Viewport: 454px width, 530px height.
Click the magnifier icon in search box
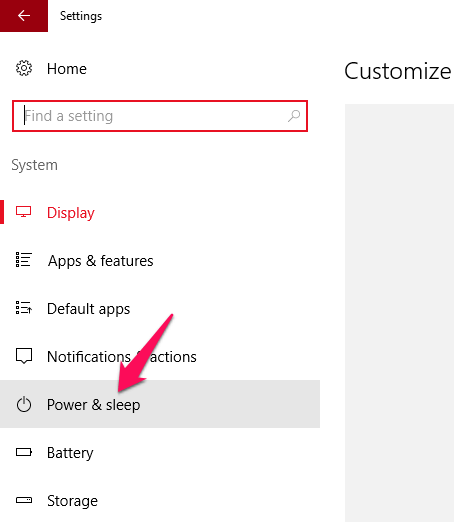point(294,116)
